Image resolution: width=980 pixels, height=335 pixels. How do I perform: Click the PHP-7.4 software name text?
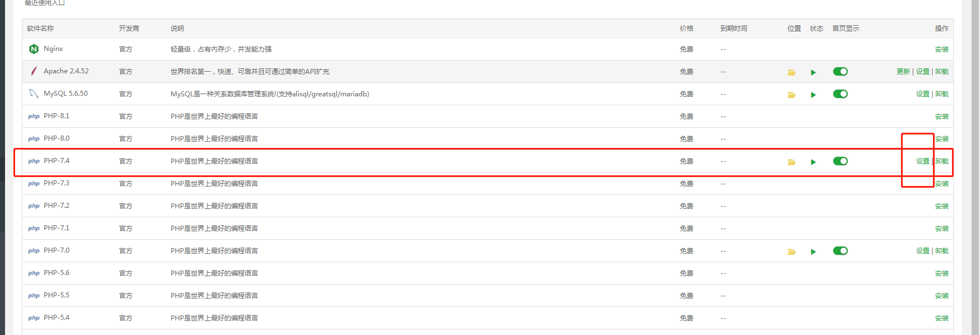point(57,161)
